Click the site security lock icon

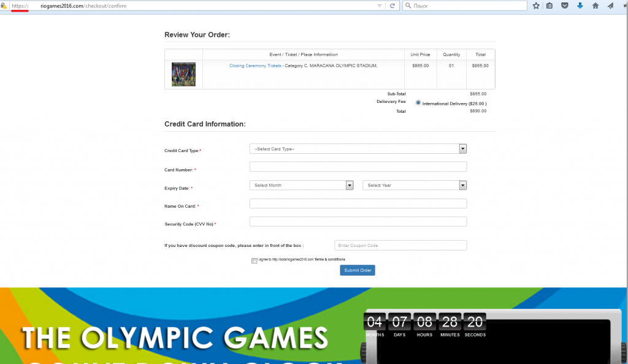(x=4, y=6)
